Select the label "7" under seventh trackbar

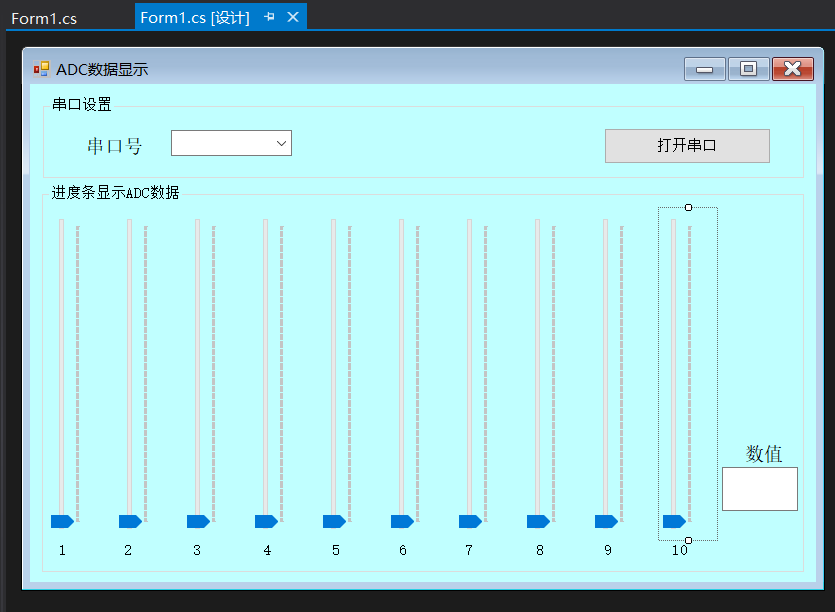point(469,550)
